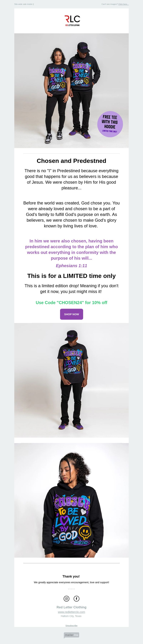Click the purple Bible verse quote text
Image resolution: width=143 pixels, height=644 pixels.
click(71, 249)
